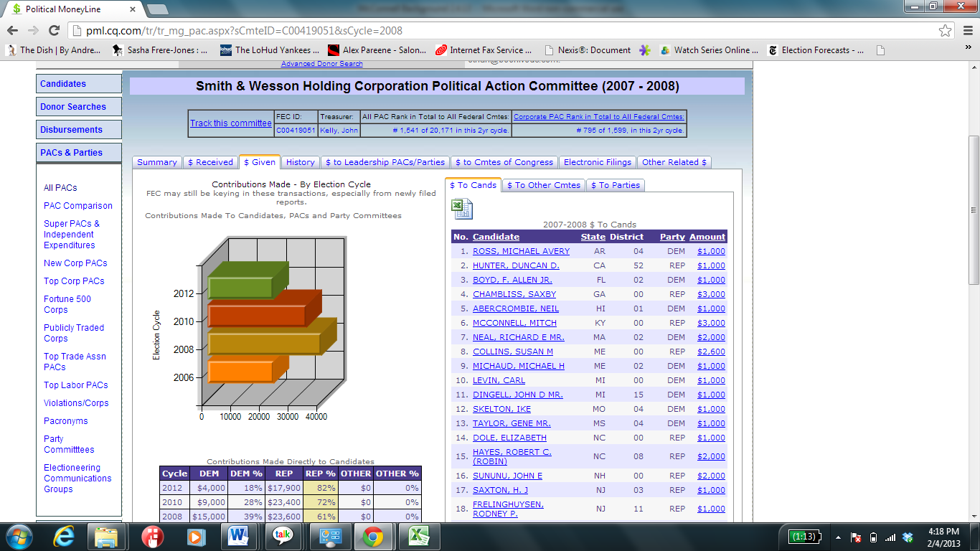Image resolution: width=980 pixels, height=551 pixels.
Task: Open Election Forecasts bookmark
Action: [816, 50]
